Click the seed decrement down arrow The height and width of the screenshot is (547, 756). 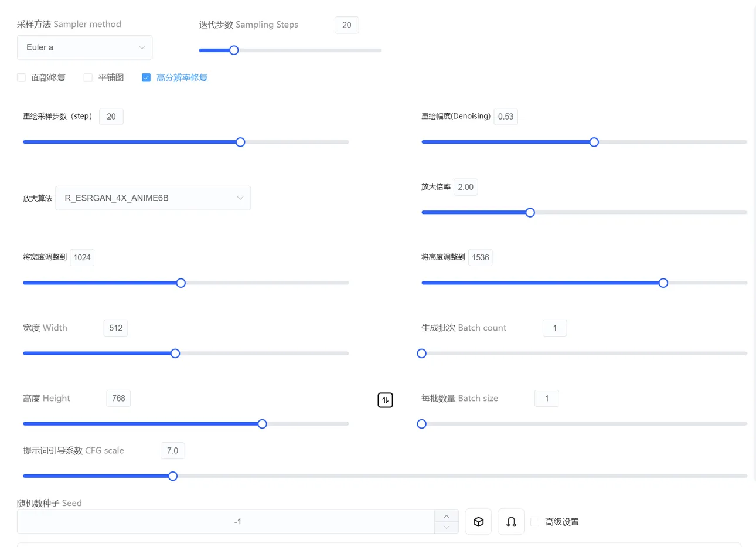click(x=447, y=528)
